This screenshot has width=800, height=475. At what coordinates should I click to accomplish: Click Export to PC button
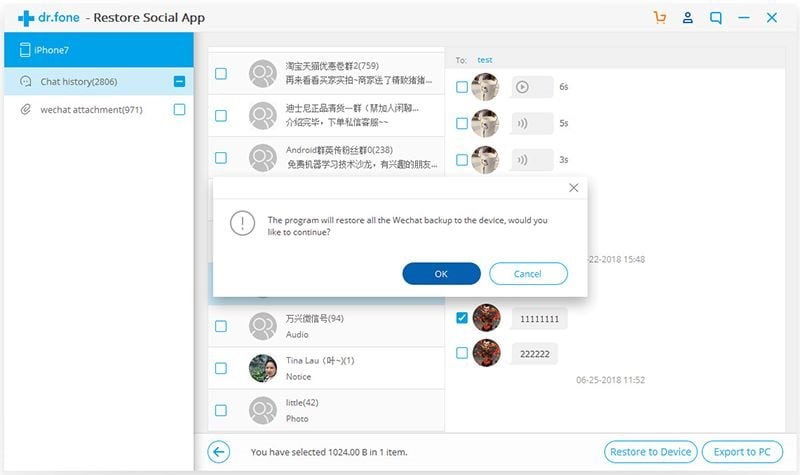742,452
